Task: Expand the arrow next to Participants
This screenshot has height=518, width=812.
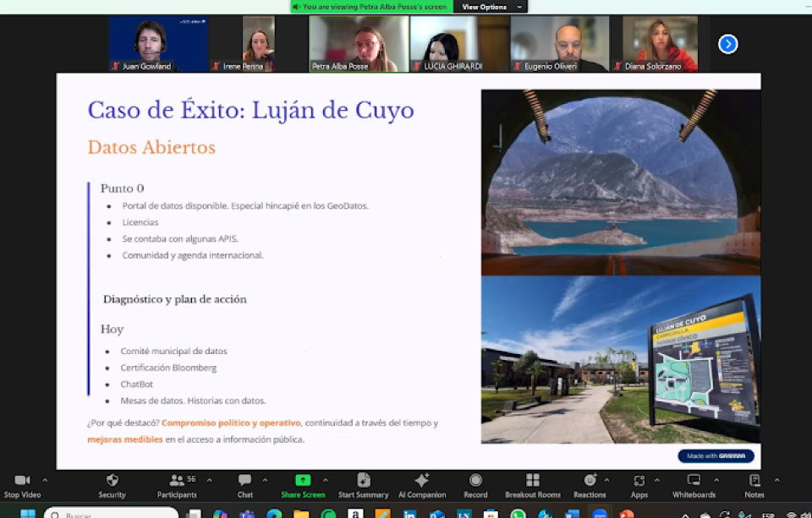Action: click(x=210, y=480)
